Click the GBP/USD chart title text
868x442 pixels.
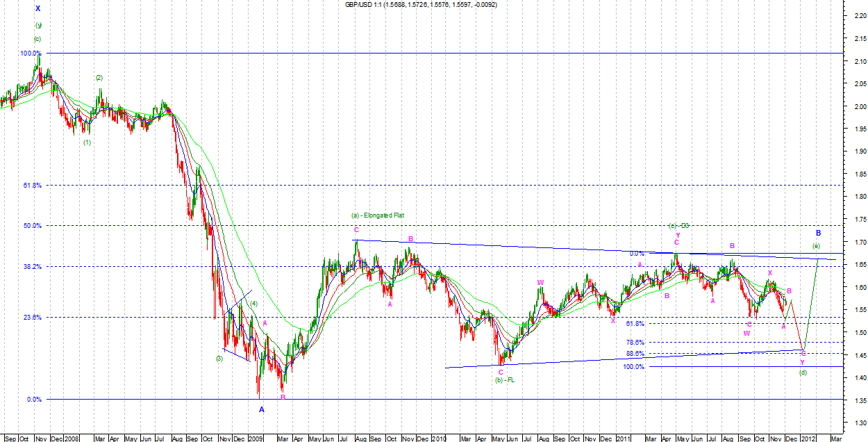coord(421,5)
